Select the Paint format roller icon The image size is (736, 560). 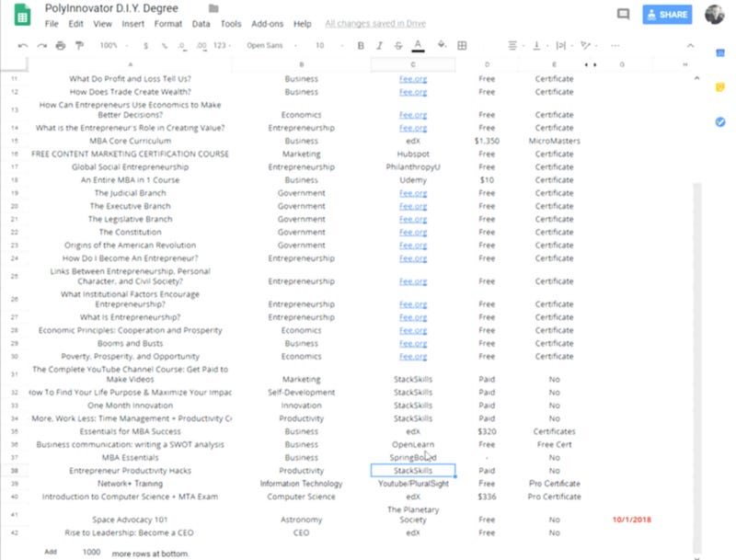[79, 45]
